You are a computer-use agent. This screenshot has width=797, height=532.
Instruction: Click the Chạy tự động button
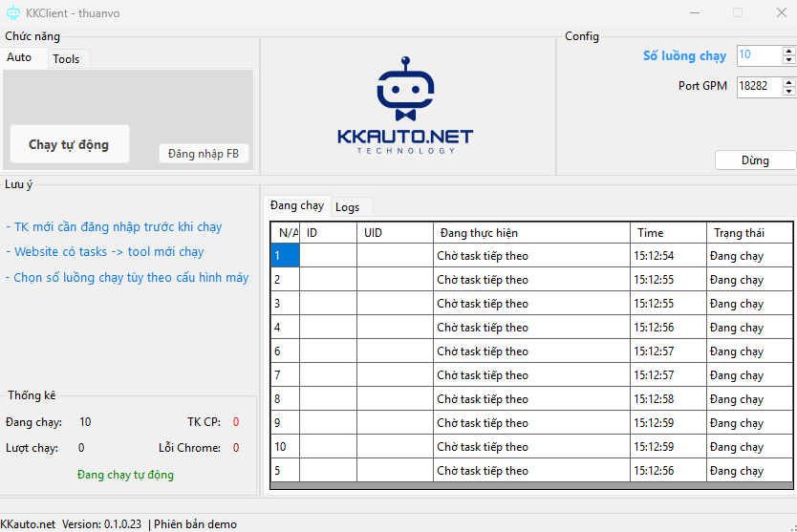coord(69,144)
